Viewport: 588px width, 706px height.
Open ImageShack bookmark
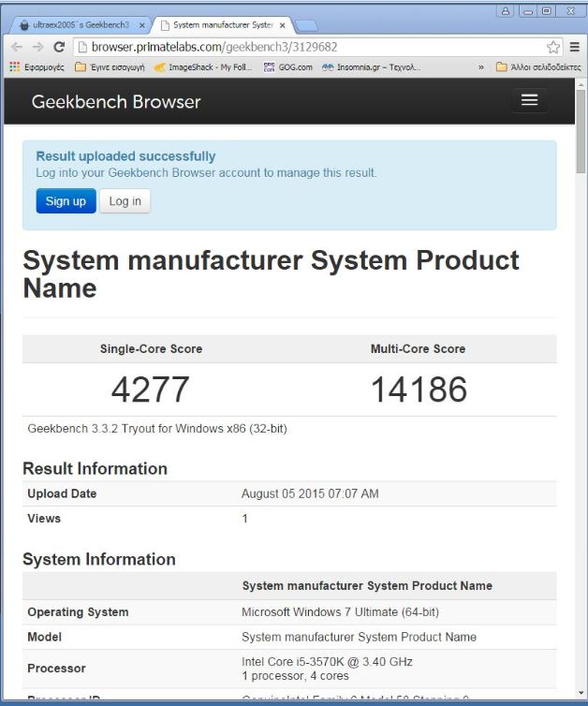203,67
